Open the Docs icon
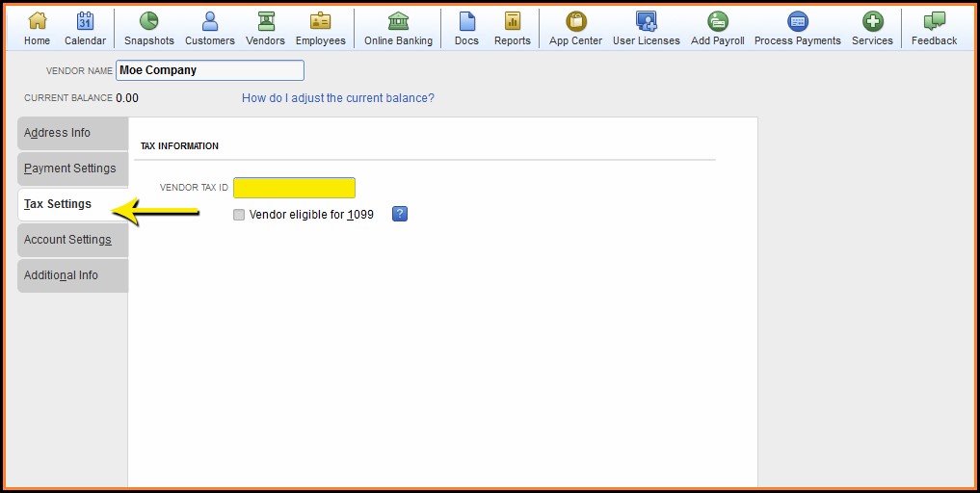The height and width of the screenshot is (493, 980). (466, 22)
